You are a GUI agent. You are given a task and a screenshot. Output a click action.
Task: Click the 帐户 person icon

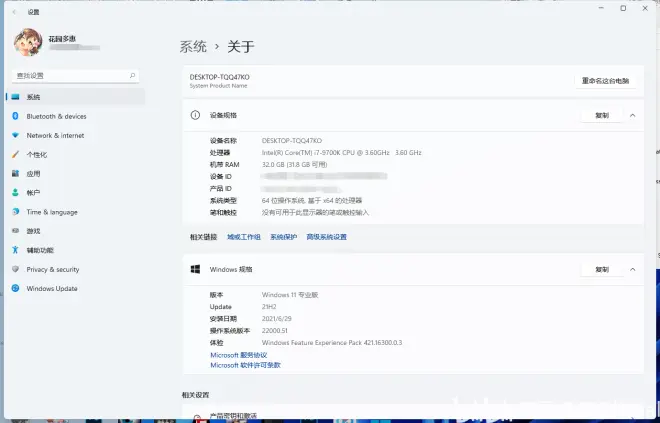click(16, 193)
